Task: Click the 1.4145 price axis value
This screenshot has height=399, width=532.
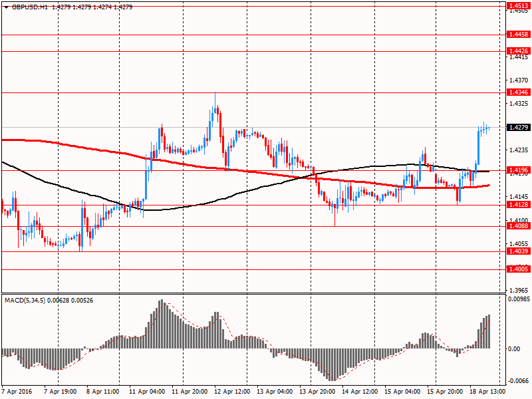Action: [x=519, y=197]
